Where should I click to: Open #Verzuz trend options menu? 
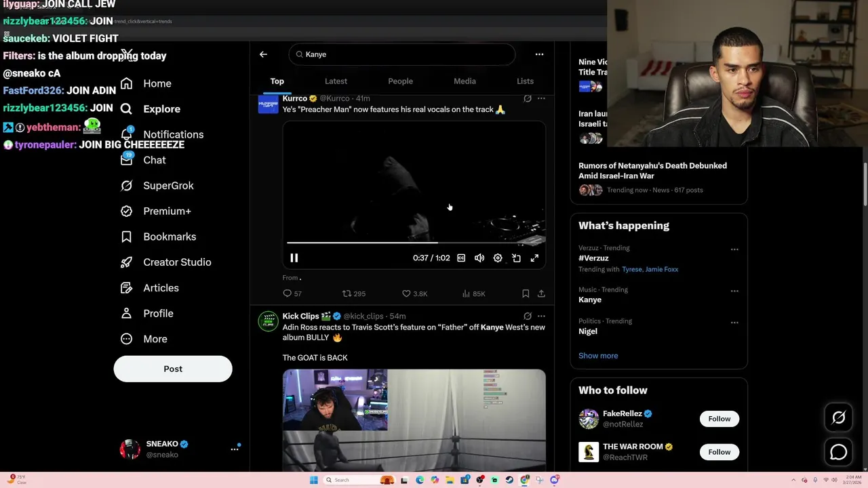[x=734, y=249]
